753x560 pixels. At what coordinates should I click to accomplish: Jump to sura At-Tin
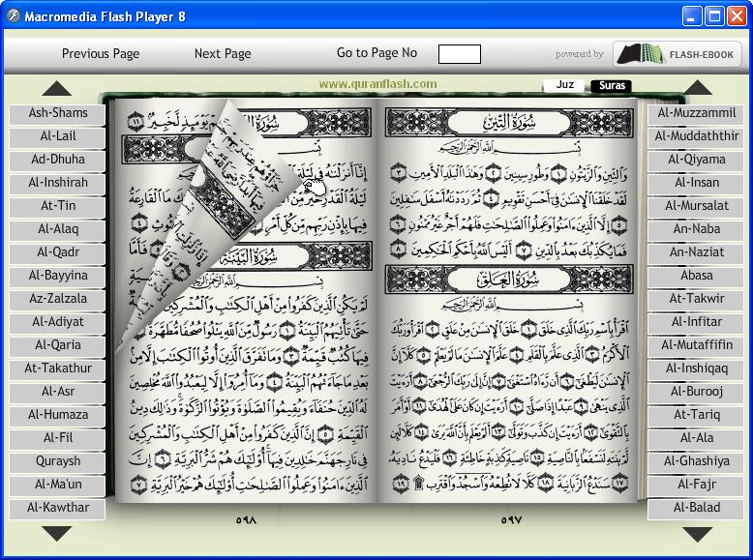58,206
